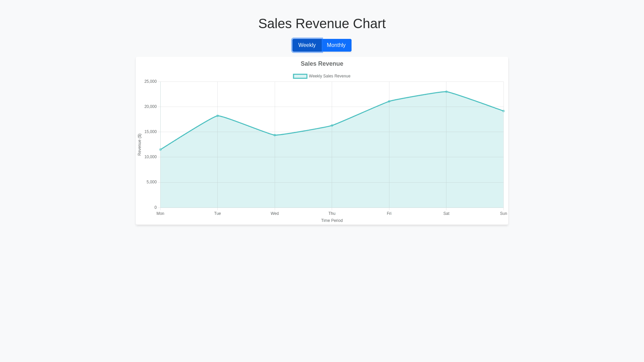
Task: Click the Wednesday data point
Action: pyautogui.click(x=275, y=135)
